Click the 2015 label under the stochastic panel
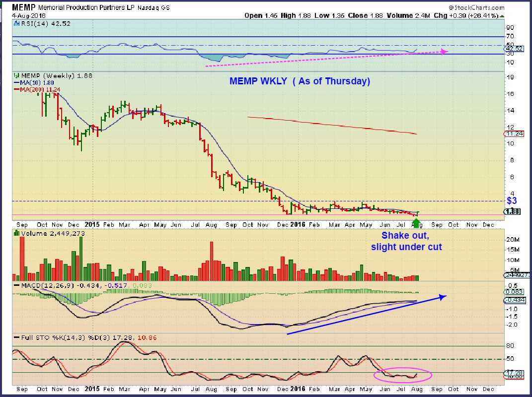Viewport: 532px width, 397px height. [92, 389]
